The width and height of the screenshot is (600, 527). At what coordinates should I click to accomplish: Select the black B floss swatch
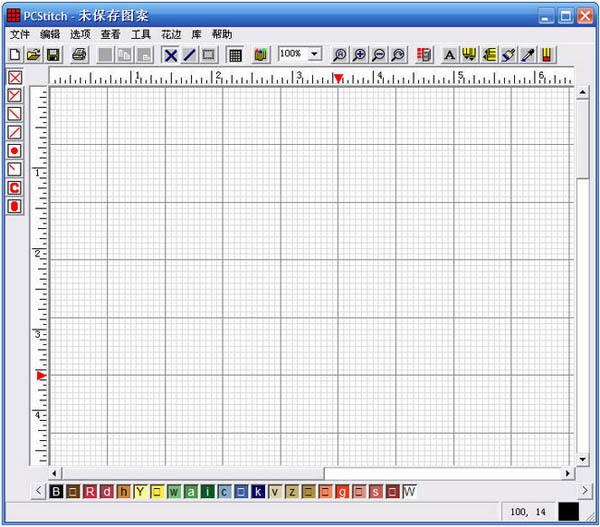[x=56, y=492]
